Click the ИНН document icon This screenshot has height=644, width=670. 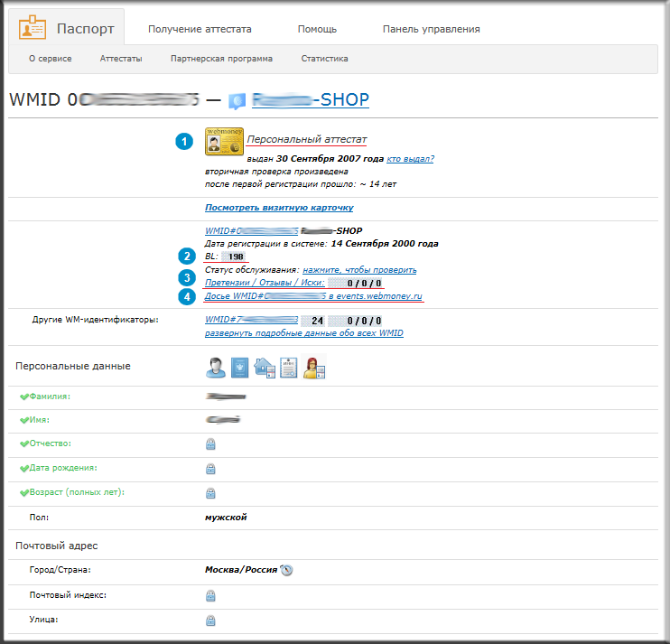point(288,368)
